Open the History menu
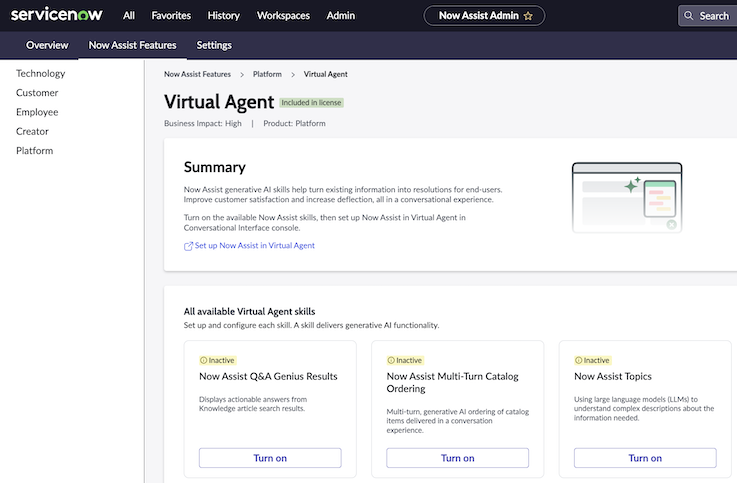 point(224,16)
